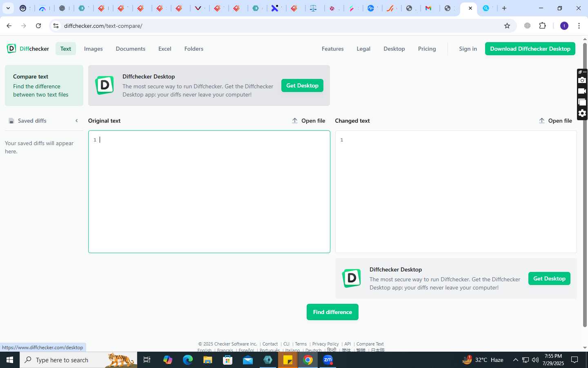Viewport: 588px width, 368px height.
Task: Open the Features menu
Action: pos(333,49)
